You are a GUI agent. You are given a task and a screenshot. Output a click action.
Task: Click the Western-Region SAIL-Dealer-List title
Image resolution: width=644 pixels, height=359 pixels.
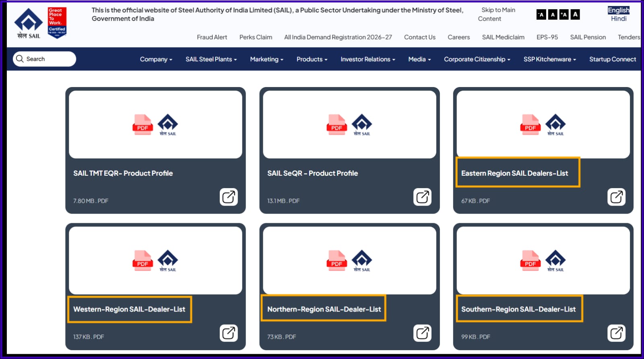[129, 309]
